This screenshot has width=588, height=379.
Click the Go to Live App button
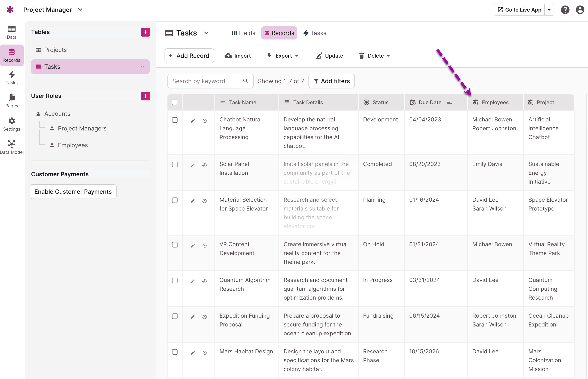pos(519,10)
